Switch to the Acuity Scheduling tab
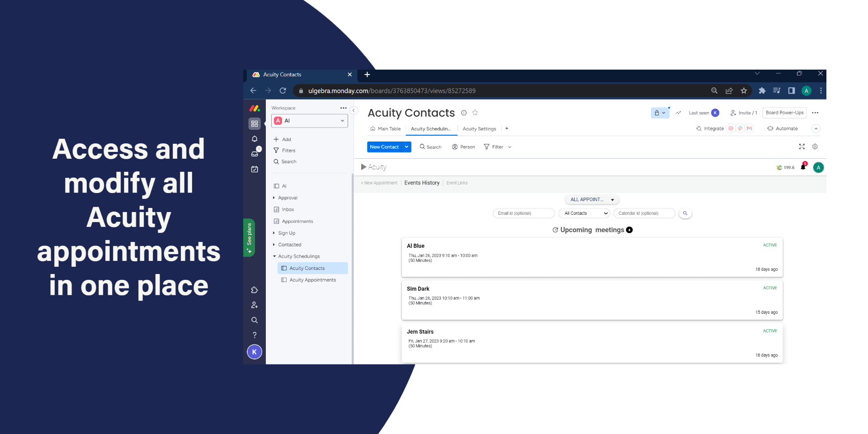 pos(431,129)
